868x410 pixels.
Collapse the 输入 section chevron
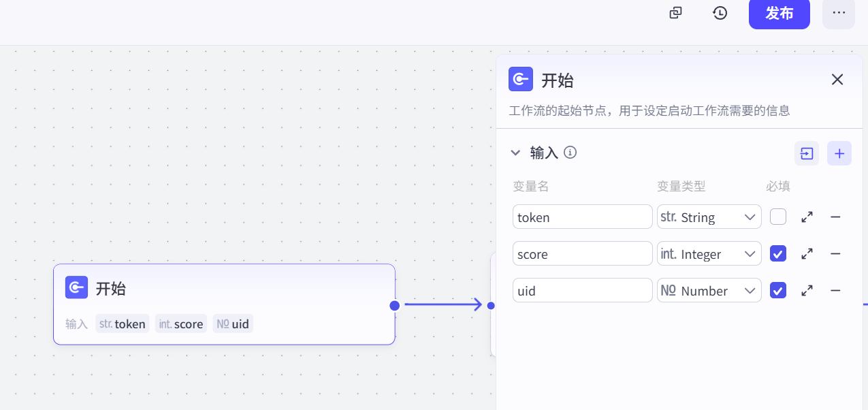[x=515, y=153]
